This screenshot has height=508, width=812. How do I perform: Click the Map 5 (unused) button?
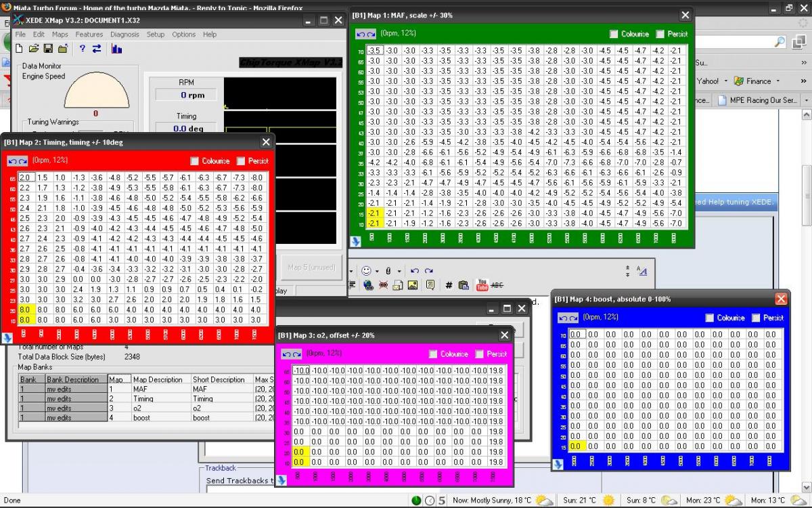311,268
